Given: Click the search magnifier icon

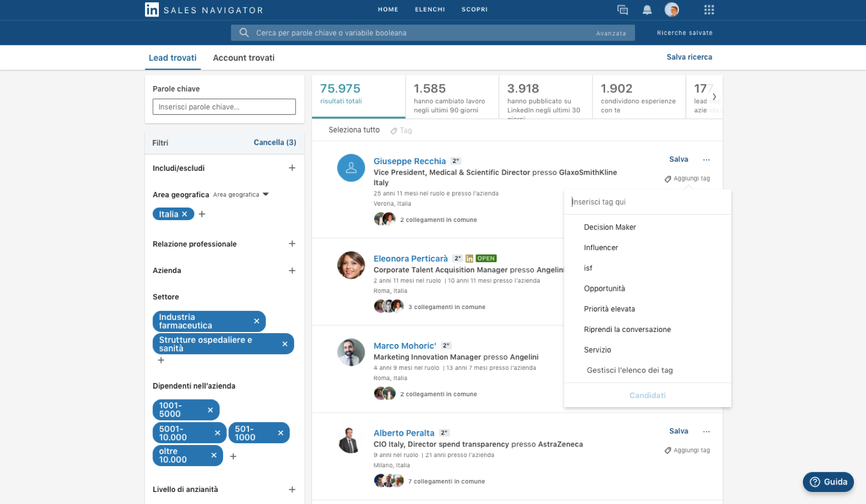Looking at the screenshot, I should (244, 33).
